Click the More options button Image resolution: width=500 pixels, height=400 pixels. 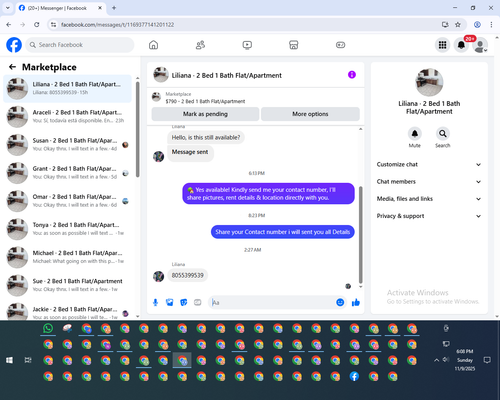(310, 114)
